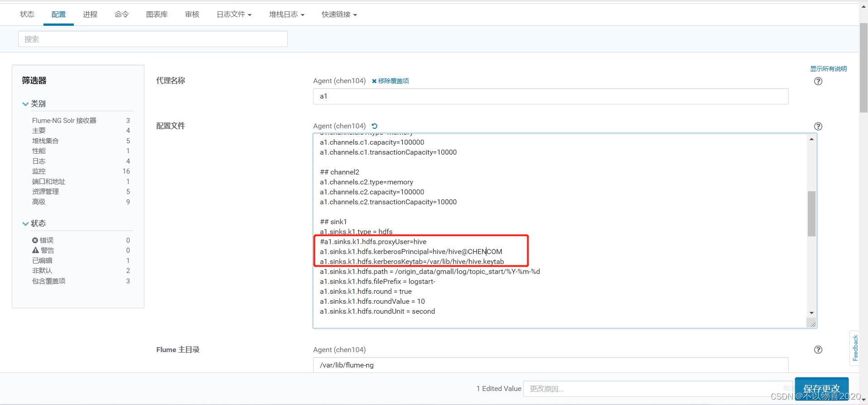Open the 堆栈日志 dropdown menu
The height and width of the screenshot is (405, 868).
(x=286, y=14)
